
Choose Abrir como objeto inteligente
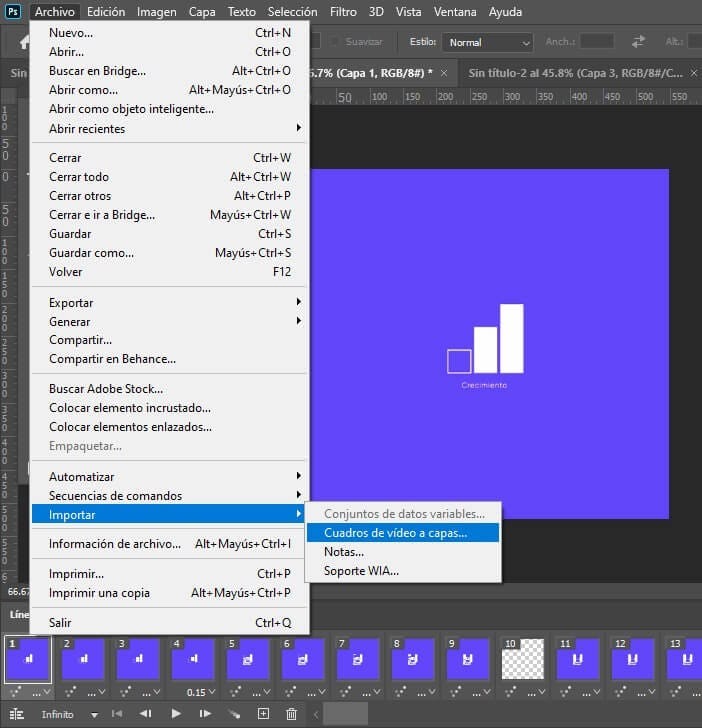pyautogui.click(x=170, y=109)
